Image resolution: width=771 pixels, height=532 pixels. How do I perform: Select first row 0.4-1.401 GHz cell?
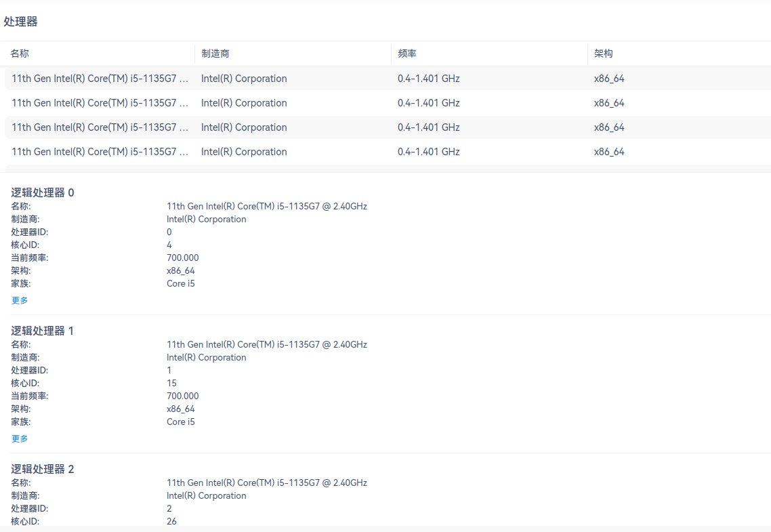click(x=429, y=79)
